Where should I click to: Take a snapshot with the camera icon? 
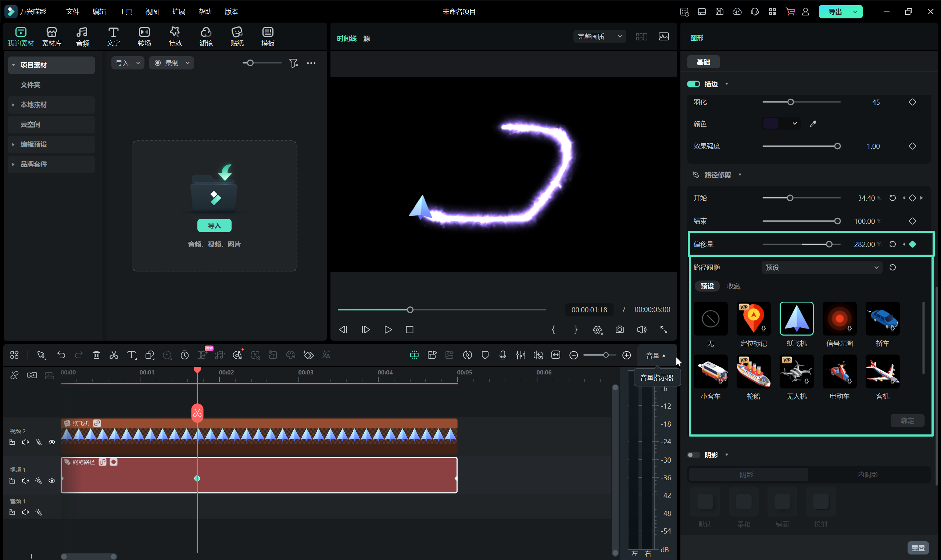(619, 330)
